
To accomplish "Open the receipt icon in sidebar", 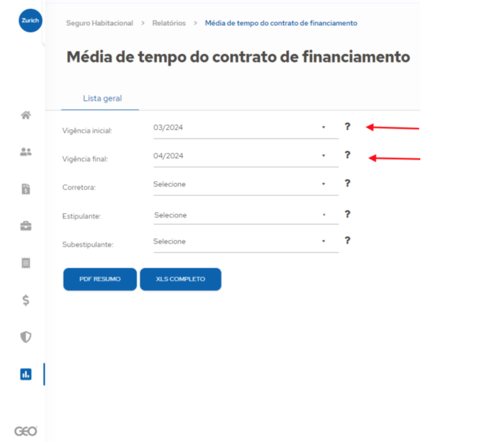I will tap(26, 263).
